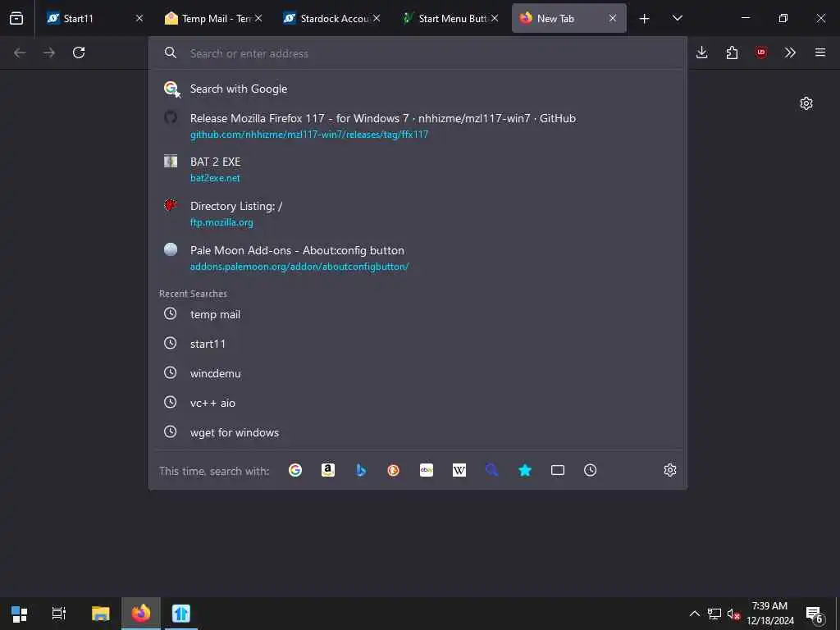Switch to the Temp Mail tab
840x630 pixels.
coord(214,19)
